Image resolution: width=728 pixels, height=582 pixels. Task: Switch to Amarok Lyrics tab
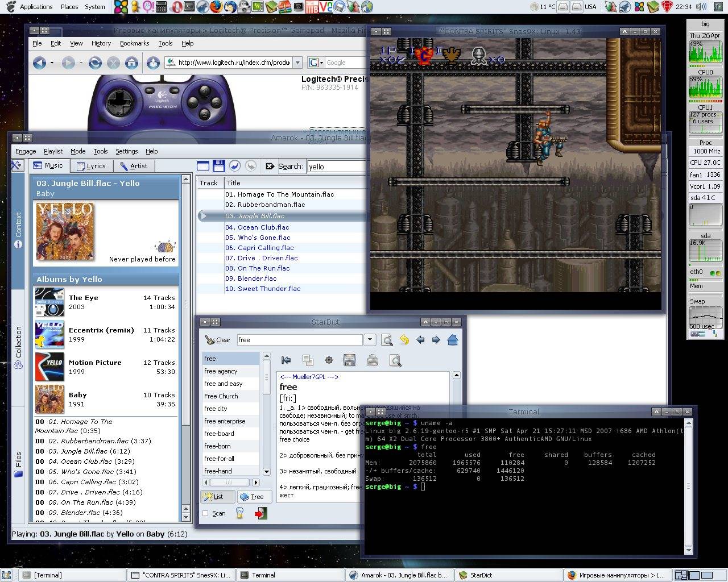tap(92, 166)
